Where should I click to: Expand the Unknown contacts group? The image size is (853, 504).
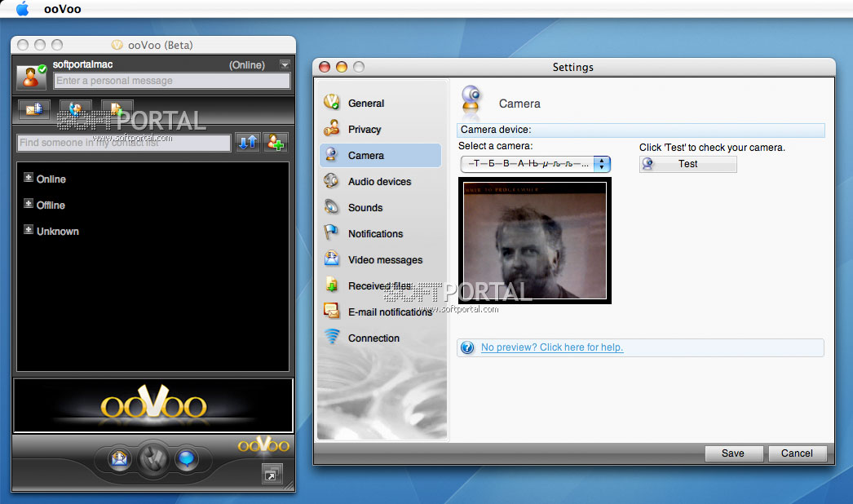[29, 230]
